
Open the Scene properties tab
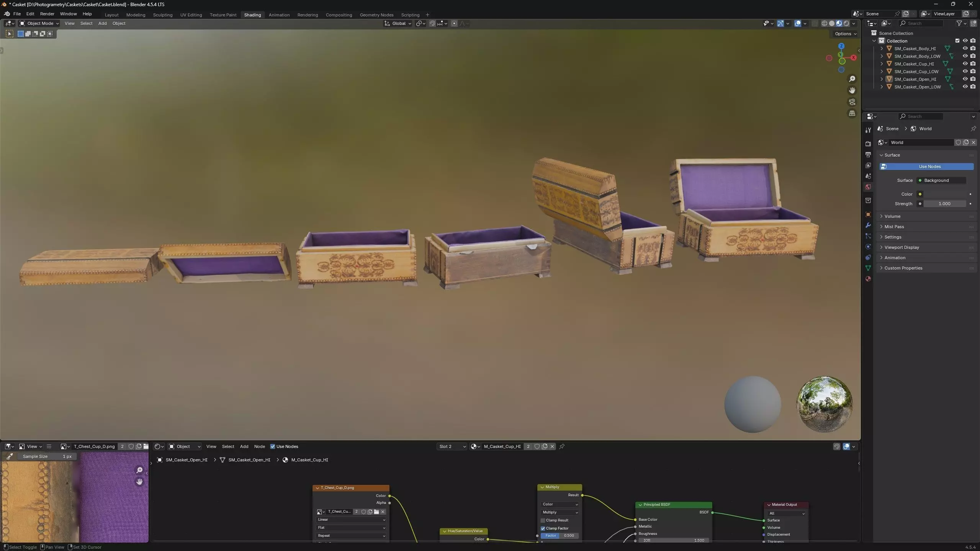[x=868, y=176]
